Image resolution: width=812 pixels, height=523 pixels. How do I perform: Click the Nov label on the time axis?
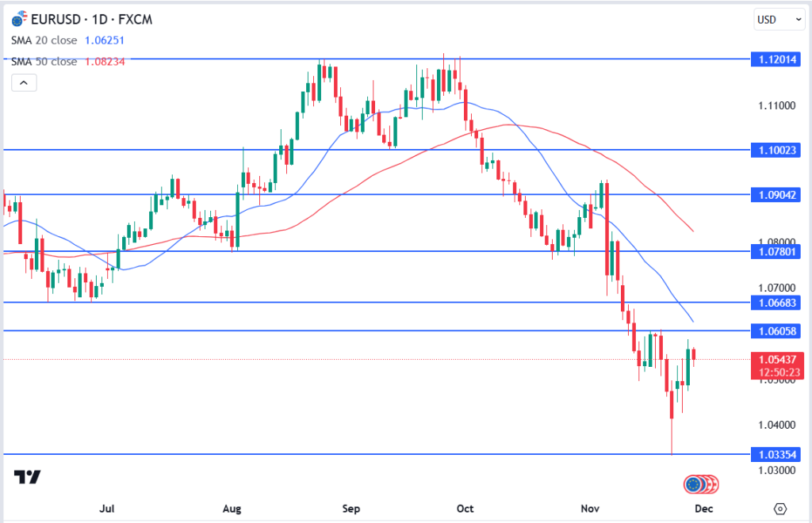(586, 508)
